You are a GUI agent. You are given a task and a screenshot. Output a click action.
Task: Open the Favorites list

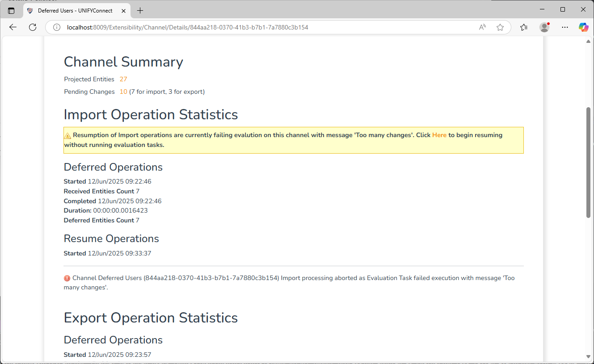(x=524, y=27)
